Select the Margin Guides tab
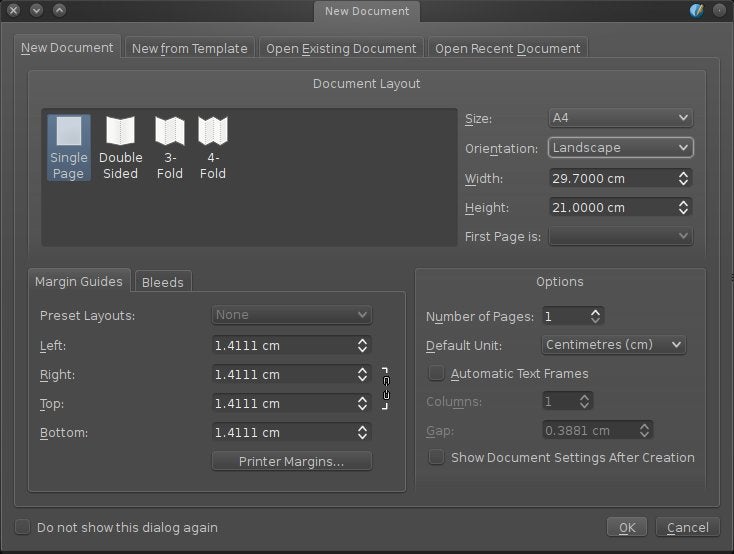 pos(79,281)
